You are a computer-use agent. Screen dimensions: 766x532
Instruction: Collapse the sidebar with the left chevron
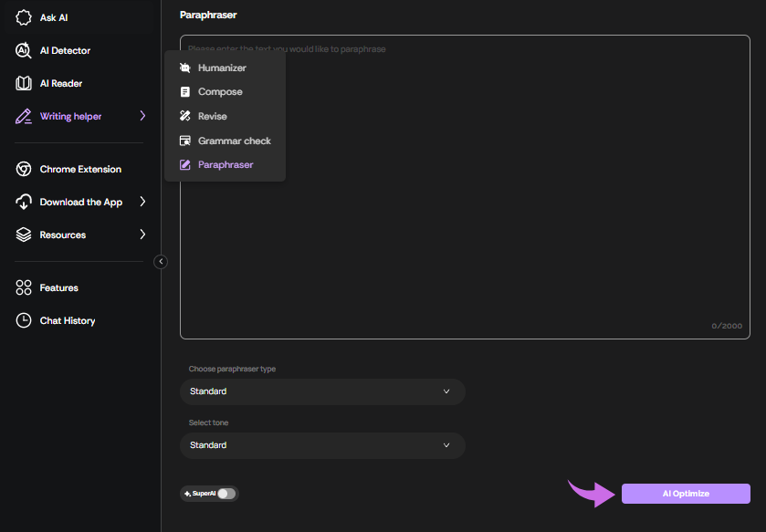(x=161, y=261)
